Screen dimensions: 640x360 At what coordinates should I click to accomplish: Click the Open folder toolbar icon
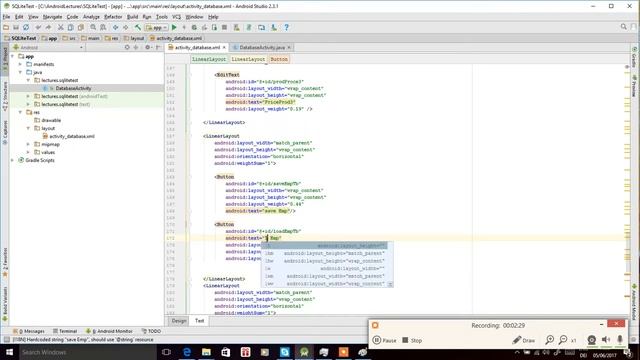pyautogui.click(x=6, y=27)
